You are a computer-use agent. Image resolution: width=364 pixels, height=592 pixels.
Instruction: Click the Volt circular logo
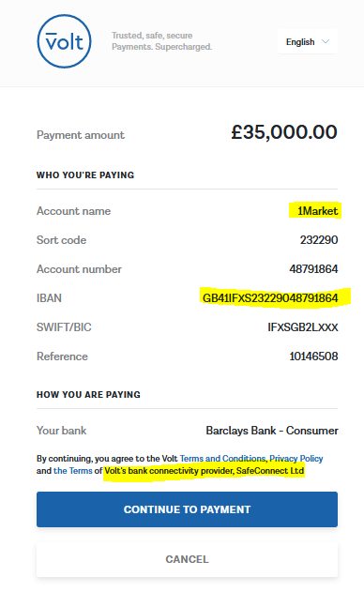coord(64,41)
